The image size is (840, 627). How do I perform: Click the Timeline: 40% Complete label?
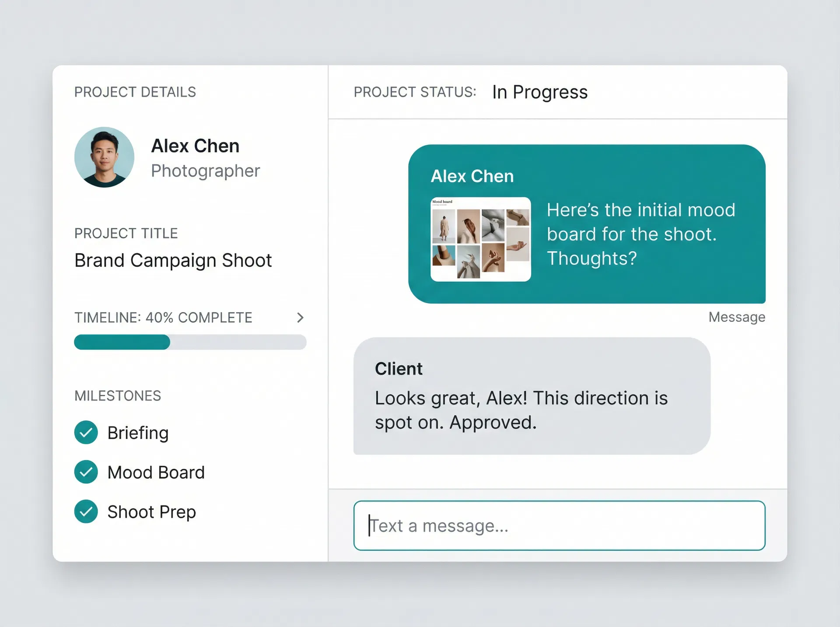pos(163,318)
